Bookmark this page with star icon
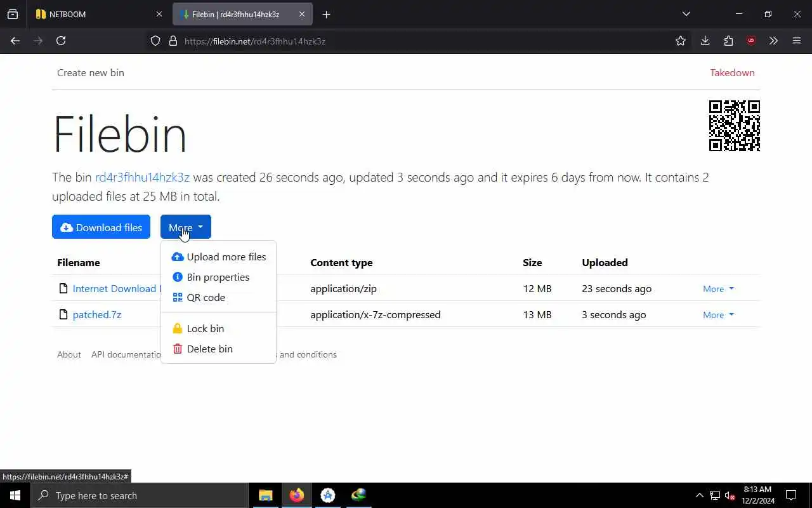Screen dimensions: 812x508 tap(681, 41)
